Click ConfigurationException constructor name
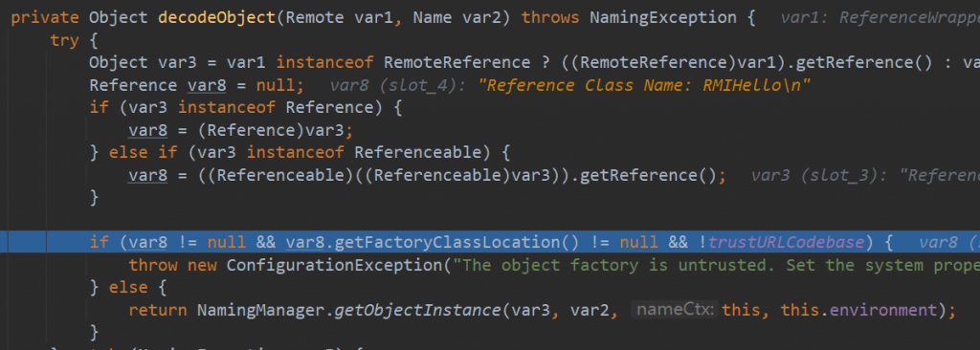This screenshot has width=980, height=350. (x=334, y=265)
